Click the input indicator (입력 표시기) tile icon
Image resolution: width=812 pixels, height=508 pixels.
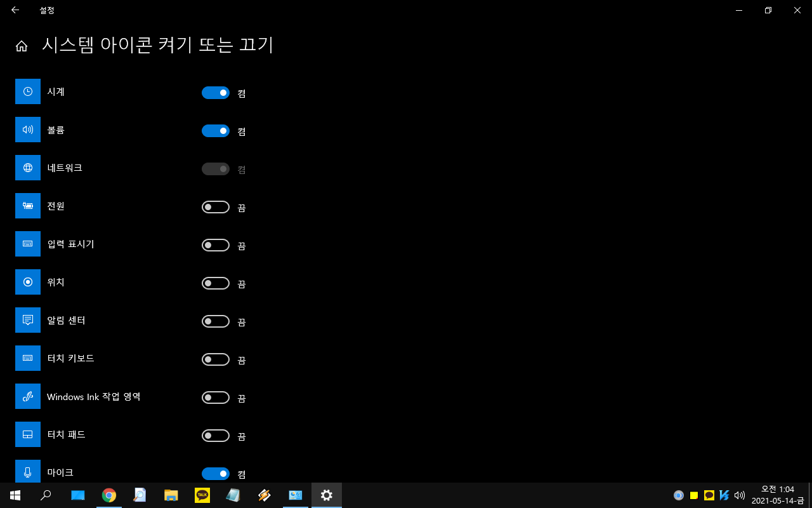(x=28, y=244)
